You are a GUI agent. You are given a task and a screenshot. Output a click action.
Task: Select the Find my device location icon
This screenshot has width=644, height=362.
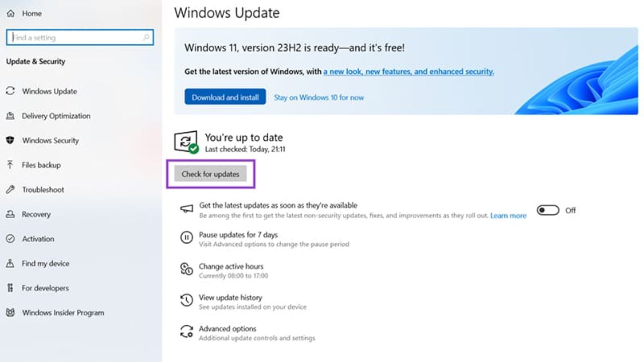[x=10, y=263]
